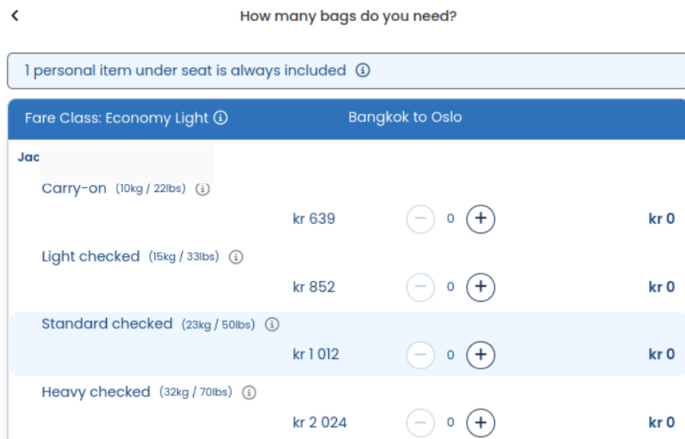Go back using the left chevron arrow
685x439 pixels.
pos(15,16)
